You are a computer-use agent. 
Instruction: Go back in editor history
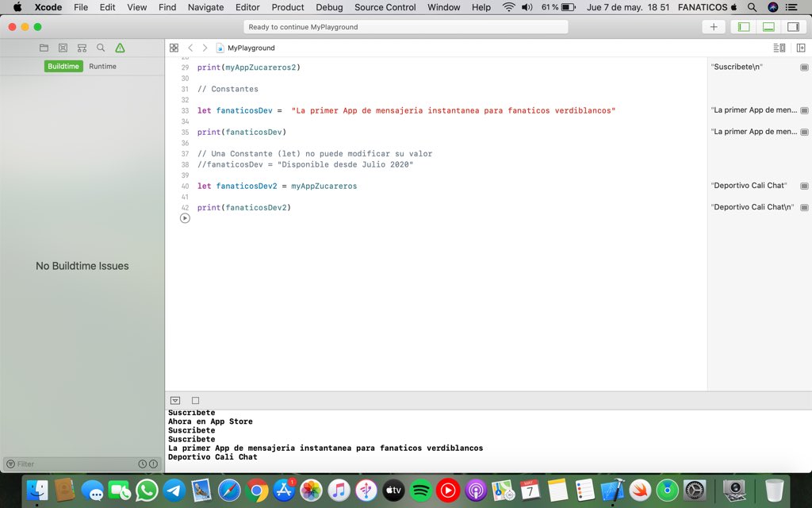point(190,48)
